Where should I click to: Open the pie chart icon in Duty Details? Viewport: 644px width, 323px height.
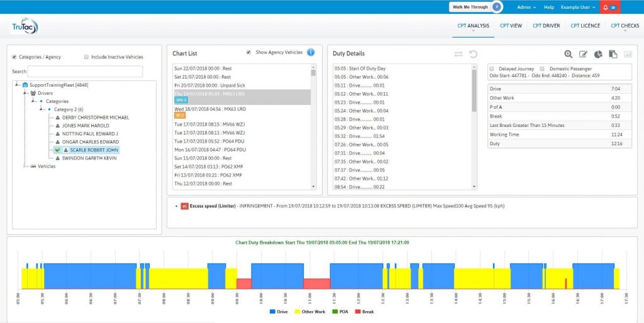click(598, 55)
